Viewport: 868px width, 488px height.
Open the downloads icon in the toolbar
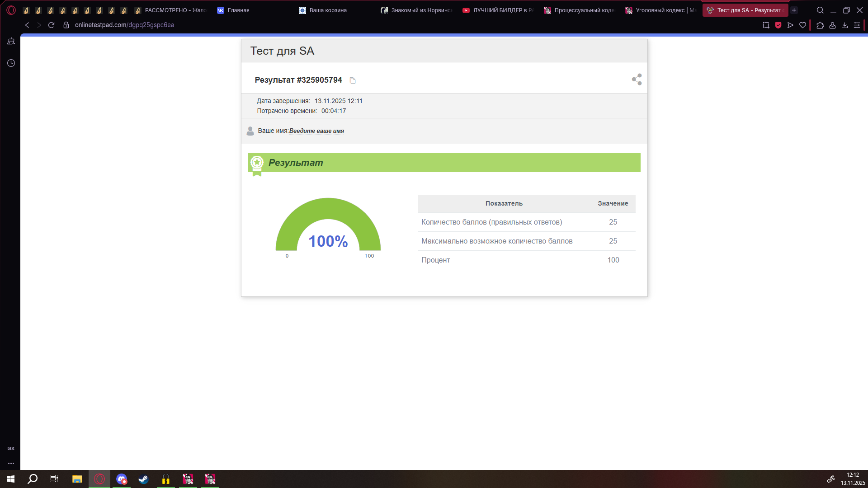(x=844, y=25)
